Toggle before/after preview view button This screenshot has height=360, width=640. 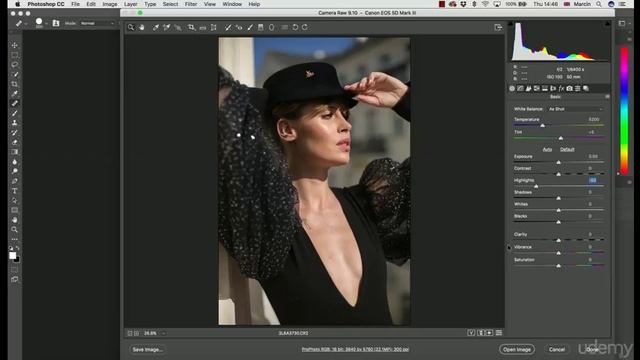[x=471, y=333]
